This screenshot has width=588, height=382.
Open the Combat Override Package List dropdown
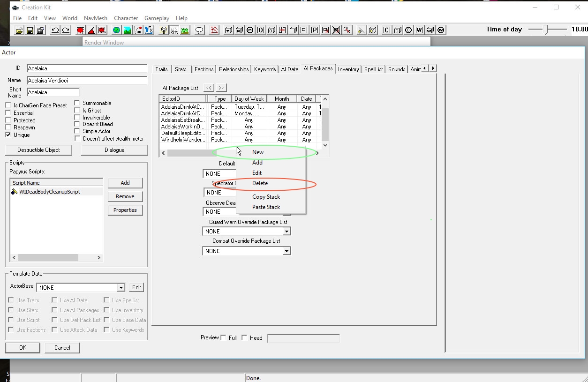[x=286, y=251]
